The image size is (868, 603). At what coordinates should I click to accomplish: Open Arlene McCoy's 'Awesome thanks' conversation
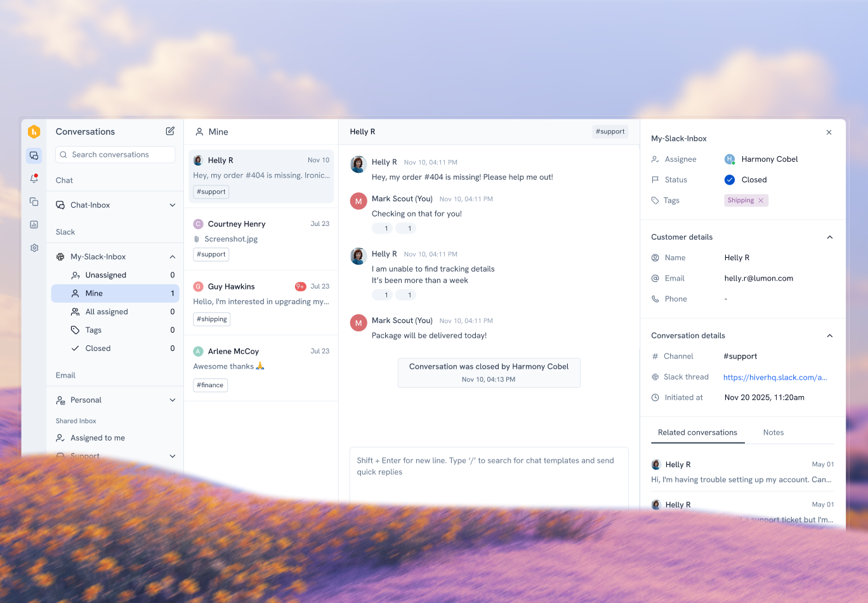coord(261,368)
